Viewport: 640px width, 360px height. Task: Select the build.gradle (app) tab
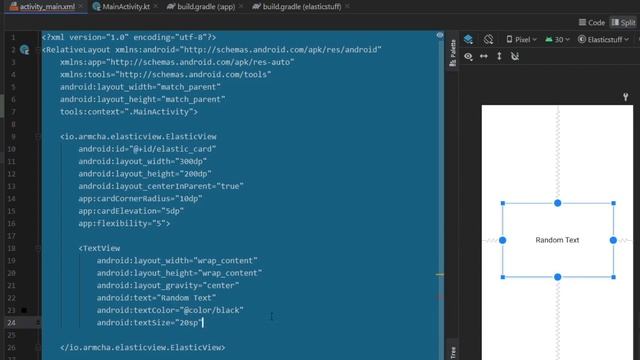click(x=206, y=7)
